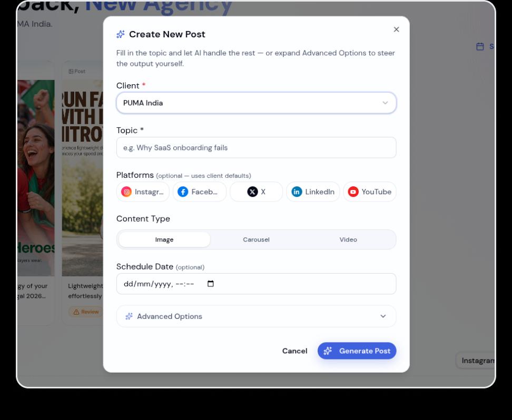Click the Cancel button
Image resolution: width=512 pixels, height=420 pixels.
[294, 351]
